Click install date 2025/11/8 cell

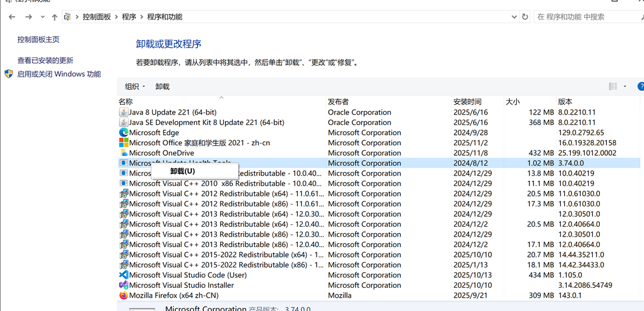click(470, 153)
